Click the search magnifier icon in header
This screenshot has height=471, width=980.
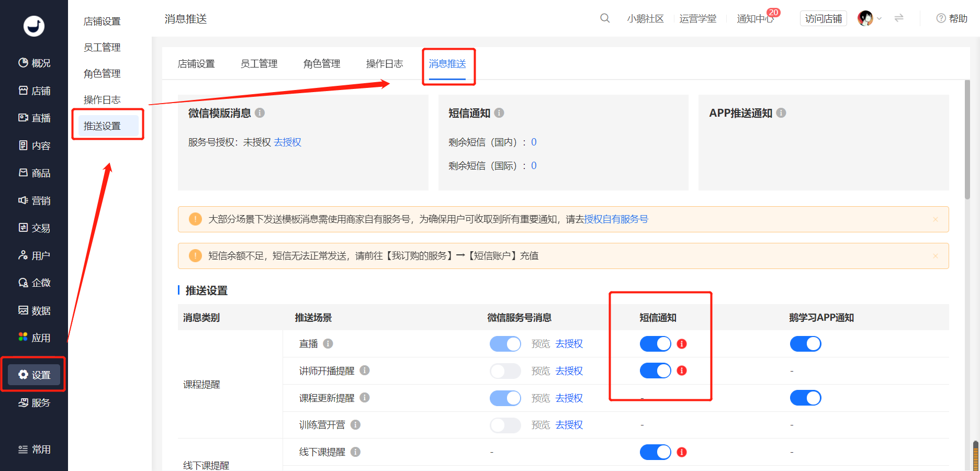(605, 18)
